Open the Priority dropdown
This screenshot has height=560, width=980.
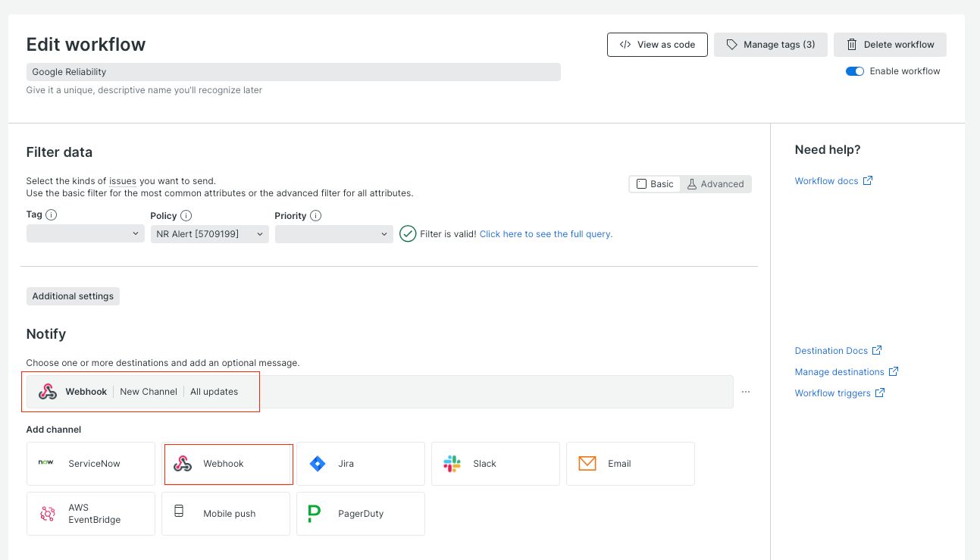(333, 234)
